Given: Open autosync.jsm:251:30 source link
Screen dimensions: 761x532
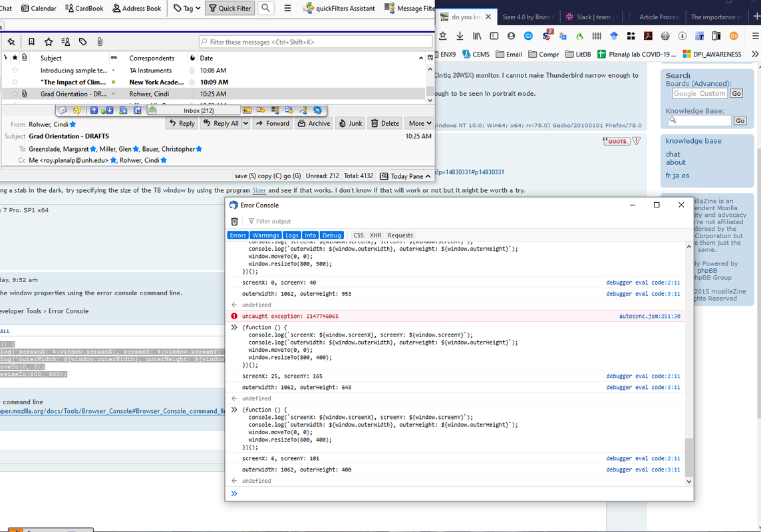Looking at the screenshot, I should [649, 316].
